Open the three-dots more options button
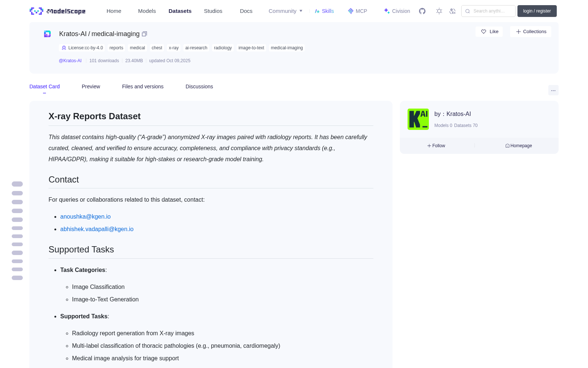Viewport: 588px width, 368px height. [553, 90]
